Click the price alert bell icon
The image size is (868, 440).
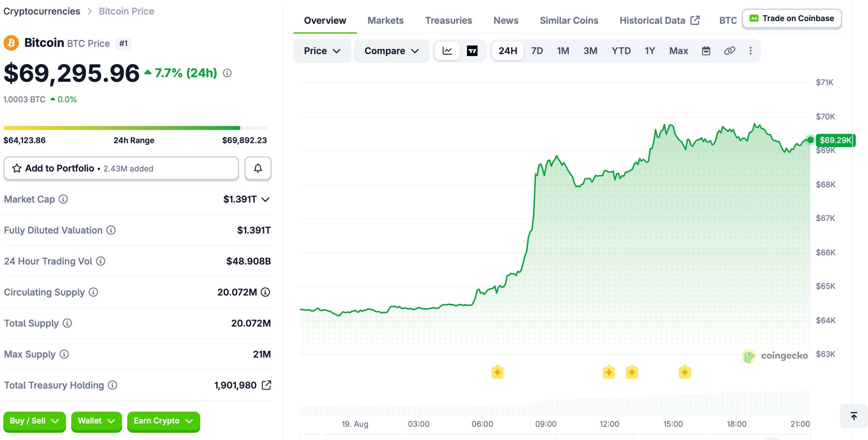click(258, 168)
